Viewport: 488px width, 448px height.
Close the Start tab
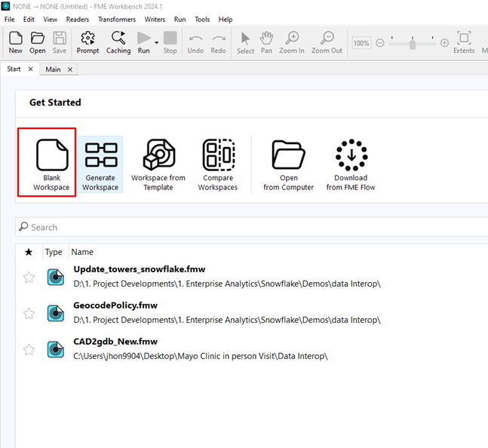[x=30, y=69]
